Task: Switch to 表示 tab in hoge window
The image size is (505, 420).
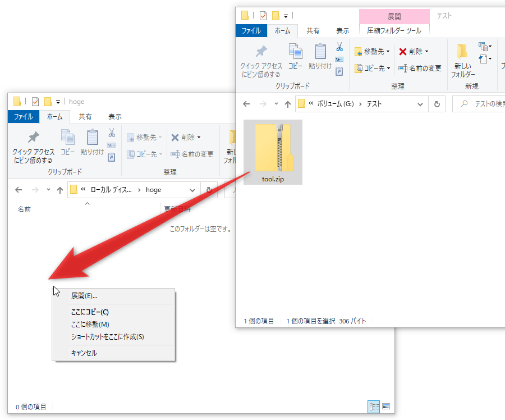Action: (115, 116)
